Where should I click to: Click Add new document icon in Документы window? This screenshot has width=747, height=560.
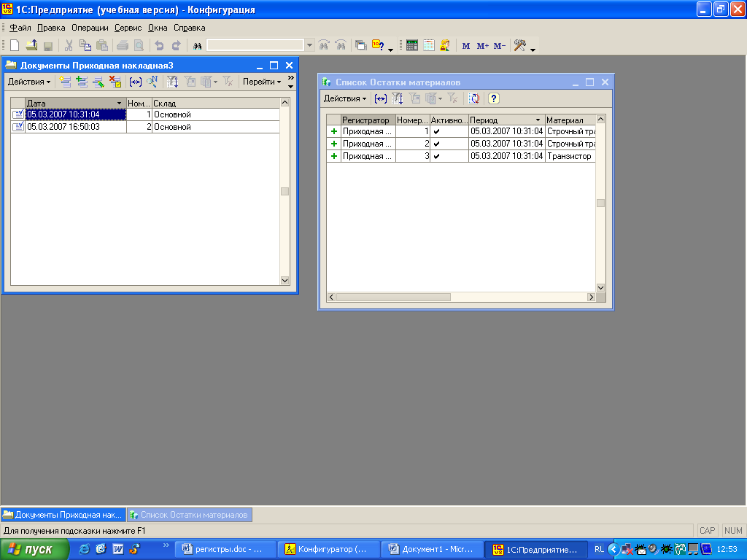(65, 82)
